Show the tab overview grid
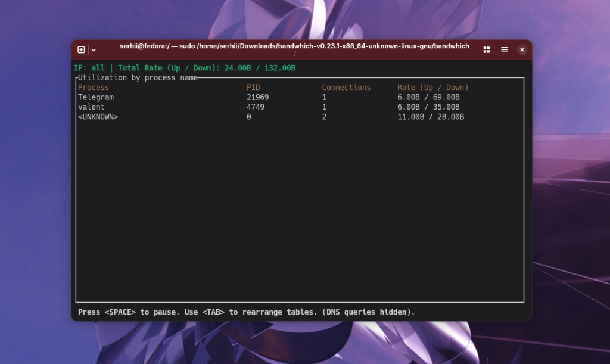 [x=486, y=50]
